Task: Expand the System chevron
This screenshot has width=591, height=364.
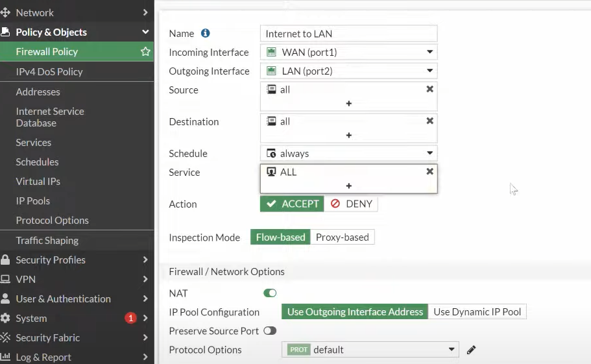Action: pyautogui.click(x=145, y=318)
